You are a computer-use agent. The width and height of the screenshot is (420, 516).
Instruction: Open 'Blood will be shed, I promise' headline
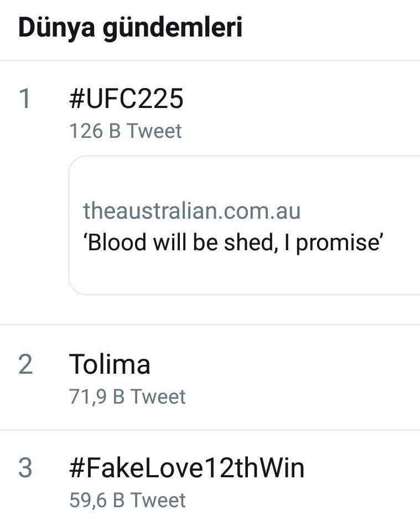point(233,242)
